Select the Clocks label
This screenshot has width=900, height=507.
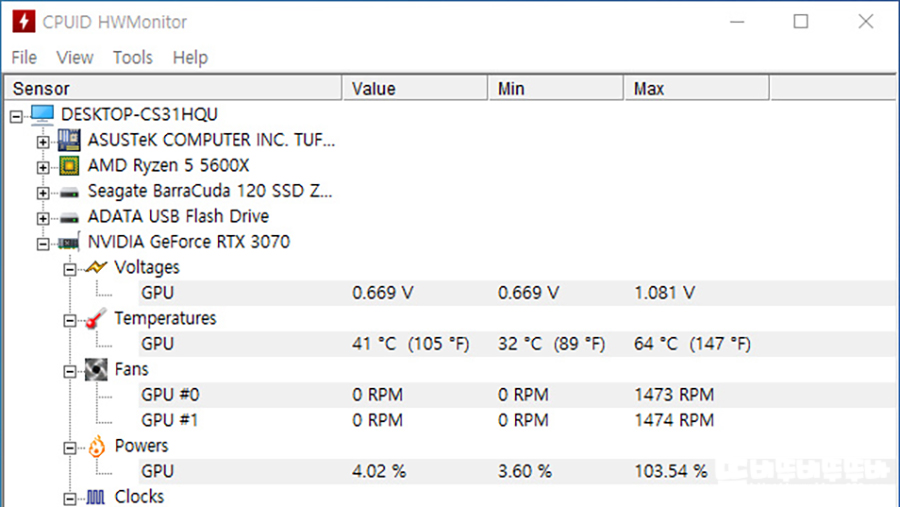click(139, 497)
